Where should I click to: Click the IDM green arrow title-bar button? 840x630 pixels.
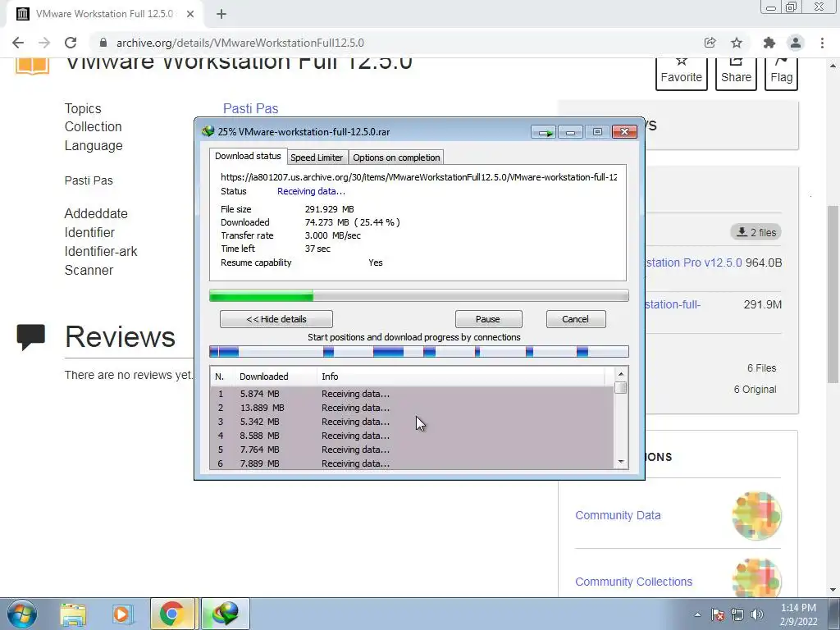[545, 132]
